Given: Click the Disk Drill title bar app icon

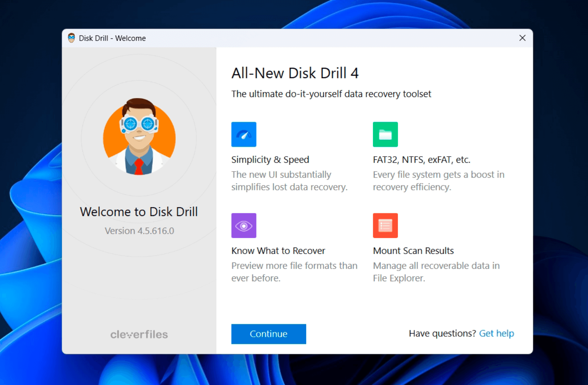Looking at the screenshot, I should click(71, 38).
